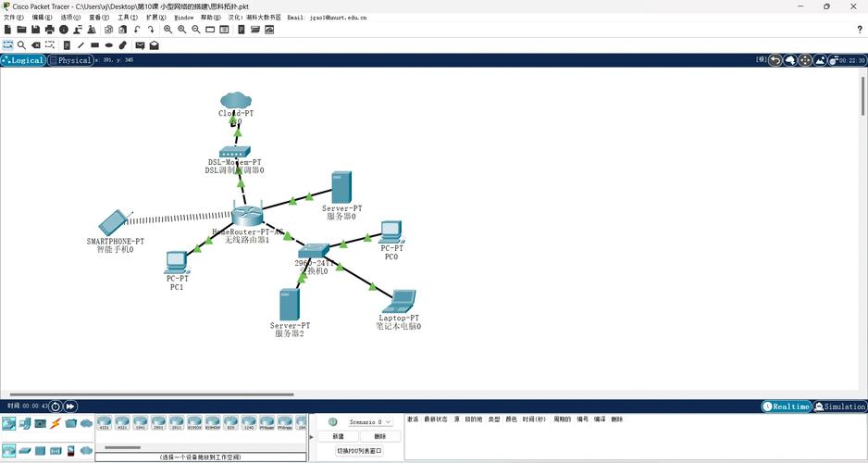Image resolution: width=868 pixels, height=463 pixels.
Task: Reset zoom using the middle magnifier icon
Action: (181, 30)
